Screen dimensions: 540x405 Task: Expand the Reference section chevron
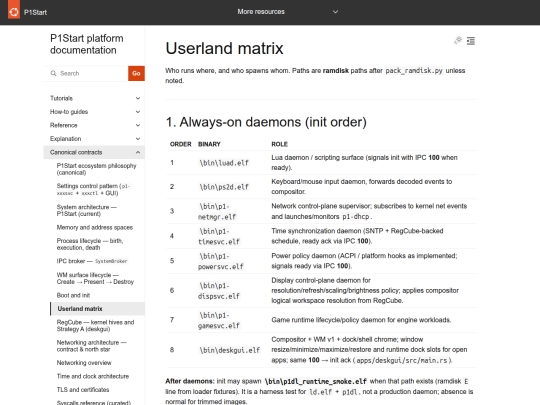[138, 125]
